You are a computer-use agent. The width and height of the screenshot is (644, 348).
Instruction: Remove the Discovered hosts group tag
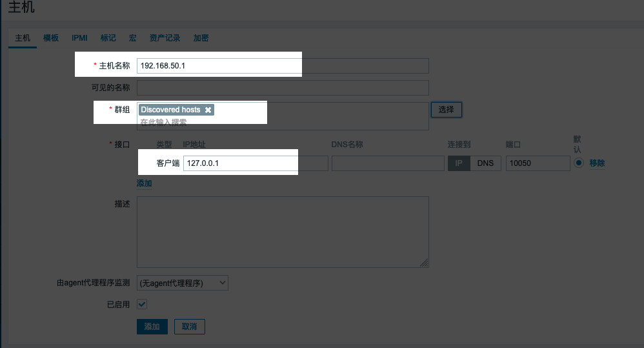pyautogui.click(x=208, y=110)
